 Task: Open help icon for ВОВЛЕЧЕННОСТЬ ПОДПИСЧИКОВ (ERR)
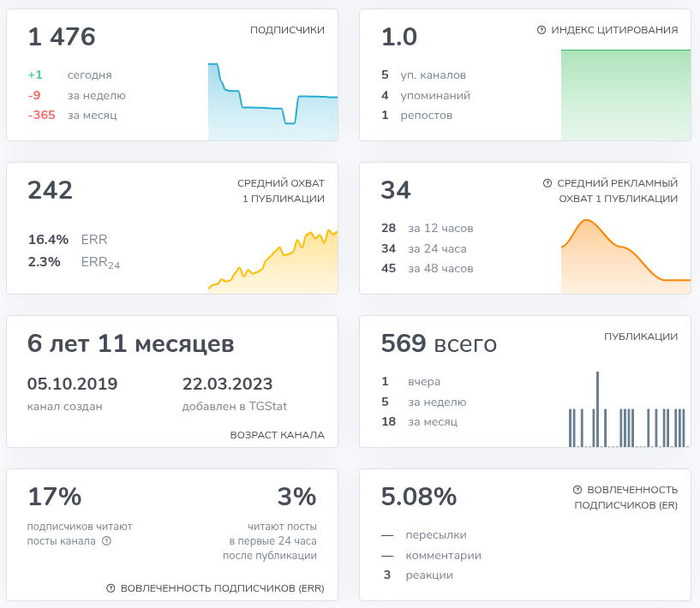click(x=111, y=588)
